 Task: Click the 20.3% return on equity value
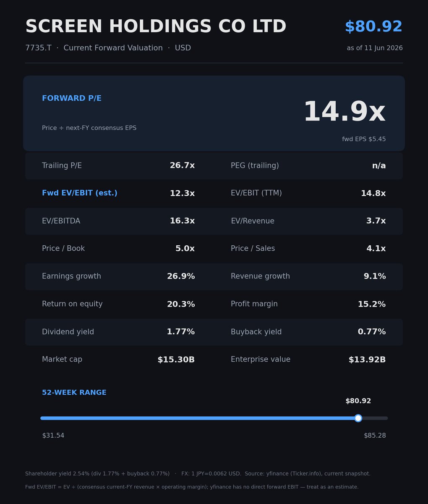click(x=181, y=304)
